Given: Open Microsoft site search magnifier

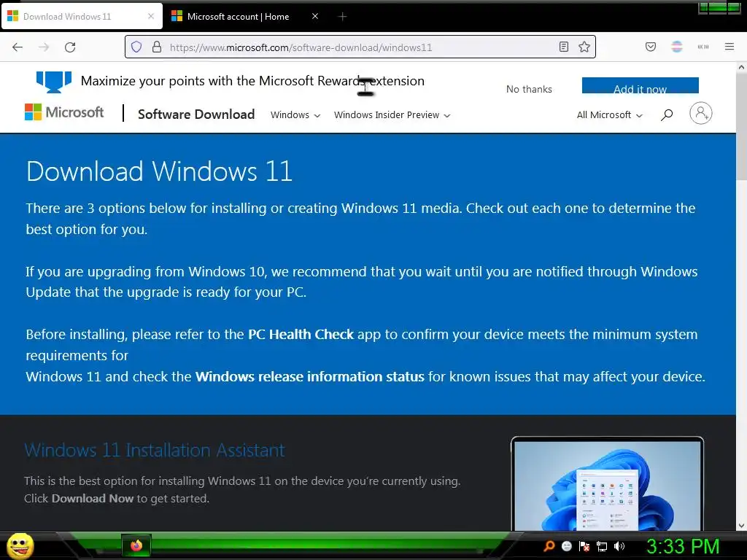Looking at the screenshot, I should 667,114.
